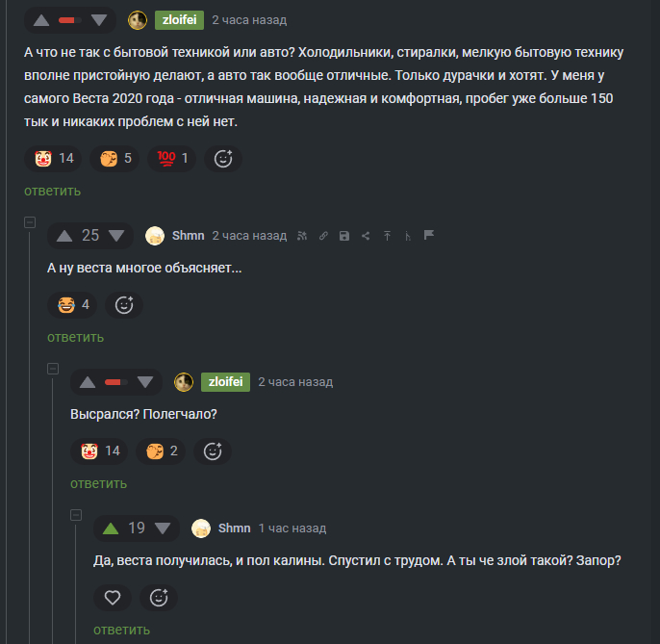Collapse zloifei's "Высрался? Полегчало?" reply branch

[x=53, y=369]
